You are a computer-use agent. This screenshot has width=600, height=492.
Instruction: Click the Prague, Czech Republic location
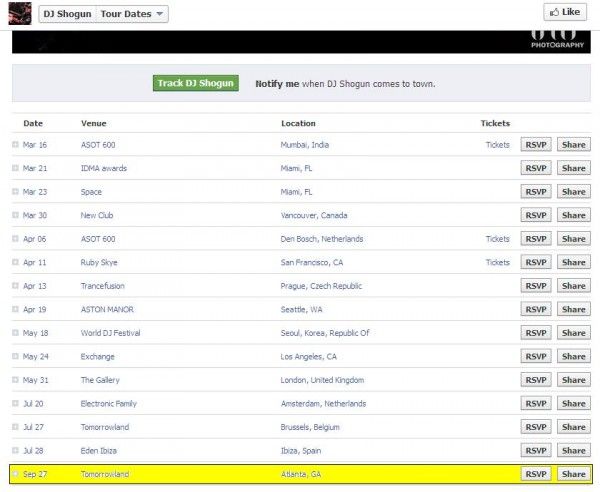[x=321, y=286]
